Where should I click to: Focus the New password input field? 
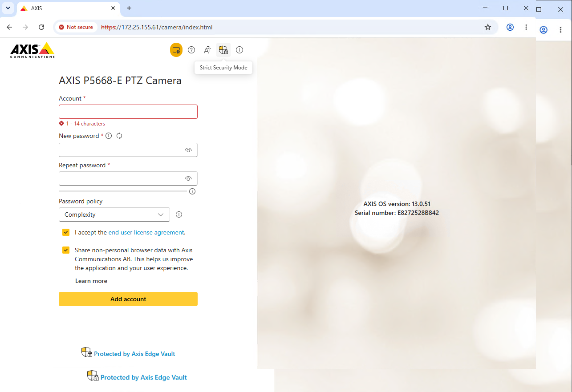pos(128,150)
